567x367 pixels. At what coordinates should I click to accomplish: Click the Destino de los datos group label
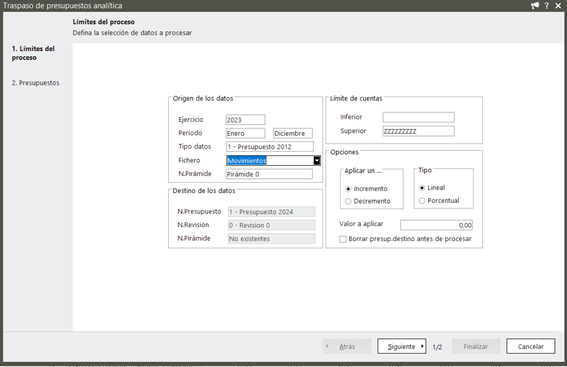coord(204,191)
